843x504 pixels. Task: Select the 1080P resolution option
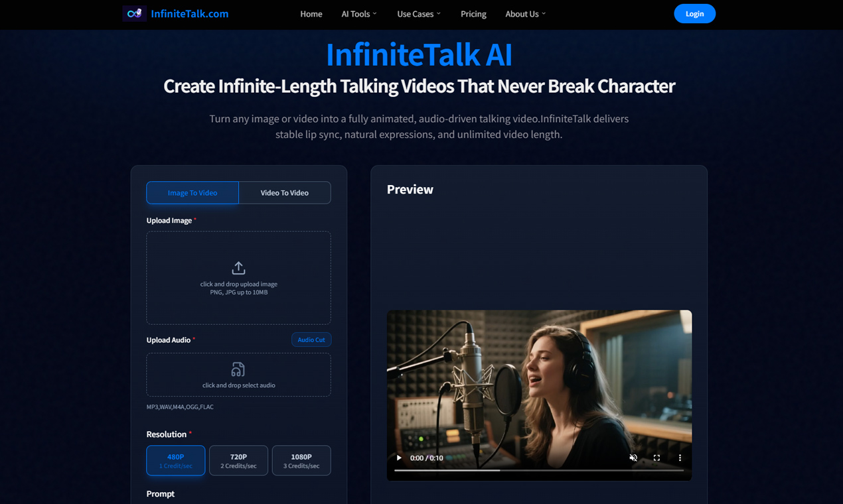[301, 460]
